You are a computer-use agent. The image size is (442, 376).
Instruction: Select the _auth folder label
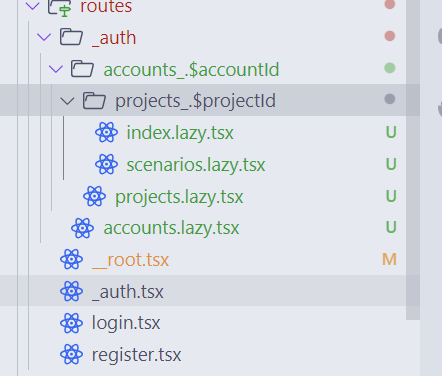tap(114, 38)
